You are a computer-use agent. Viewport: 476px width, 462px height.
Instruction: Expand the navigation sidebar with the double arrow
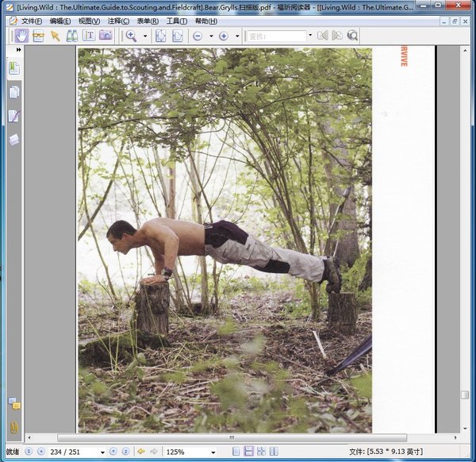click(x=19, y=49)
